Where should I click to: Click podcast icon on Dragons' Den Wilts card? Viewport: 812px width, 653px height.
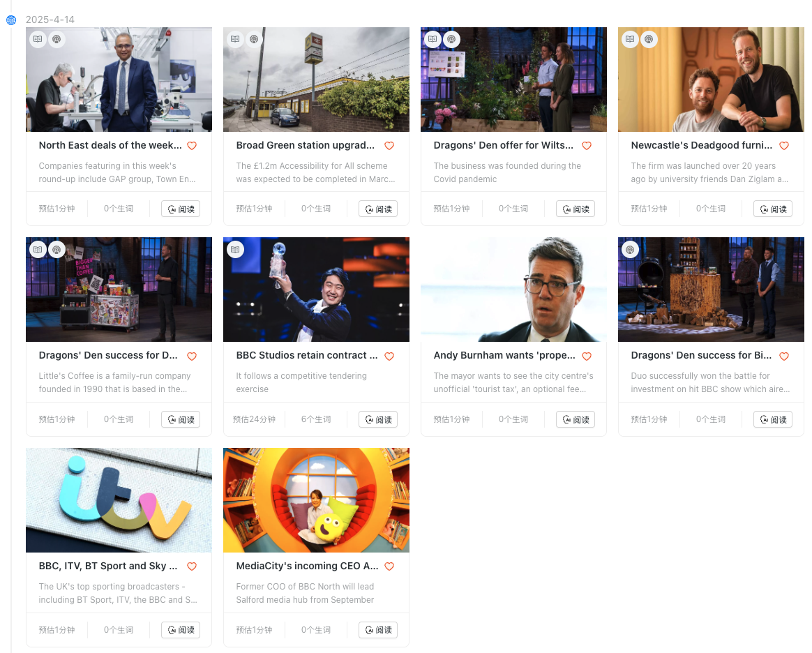[x=451, y=39]
